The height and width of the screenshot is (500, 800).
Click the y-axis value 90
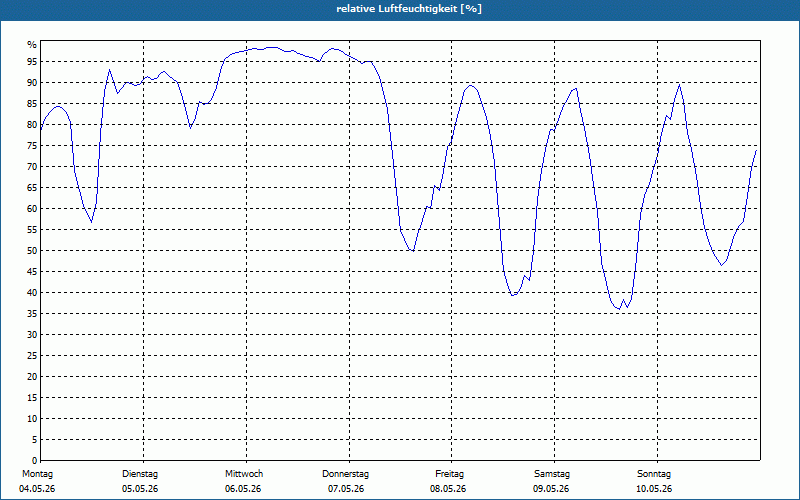32,83
